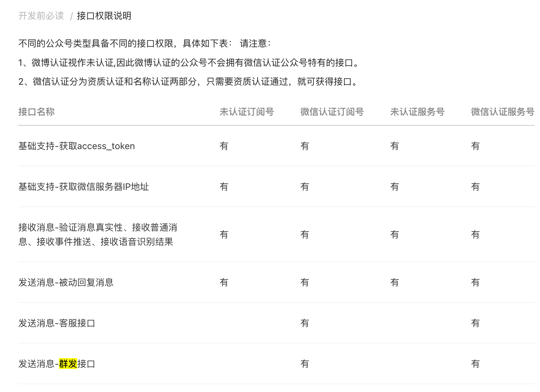Click the 微信认证订阅号 column header
Viewport: 540px width, 392px height.
332,112
